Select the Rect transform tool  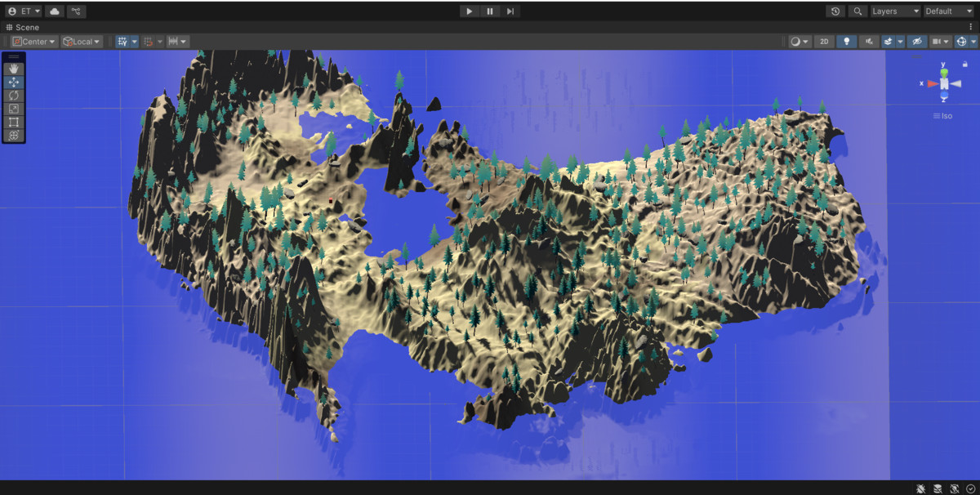coord(14,122)
